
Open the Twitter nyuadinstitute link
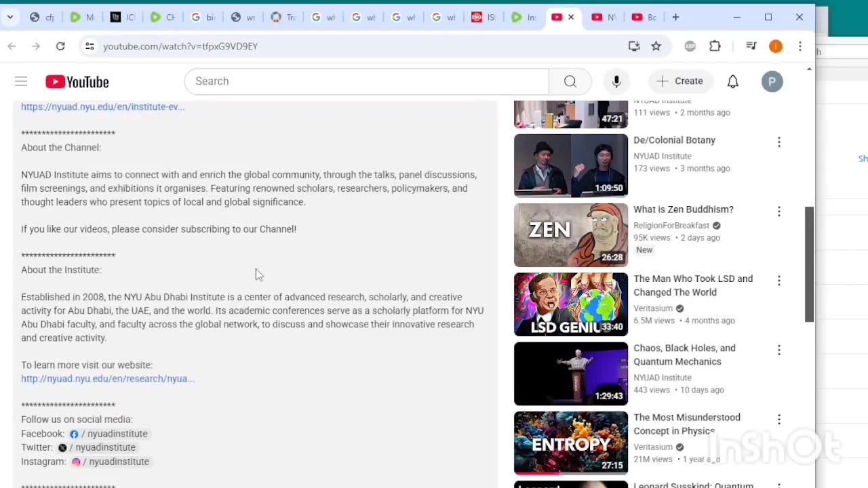click(x=97, y=447)
